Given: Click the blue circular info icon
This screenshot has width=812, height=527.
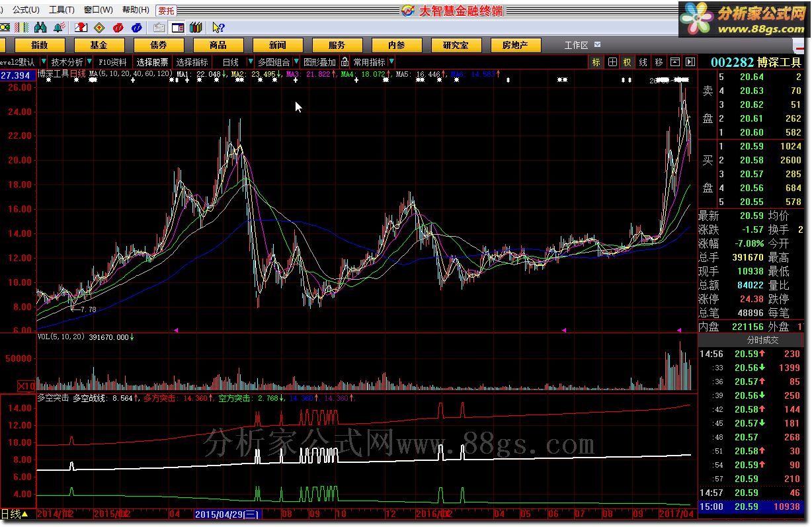Looking at the screenshot, I should pyautogui.click(x=137, y=28).
